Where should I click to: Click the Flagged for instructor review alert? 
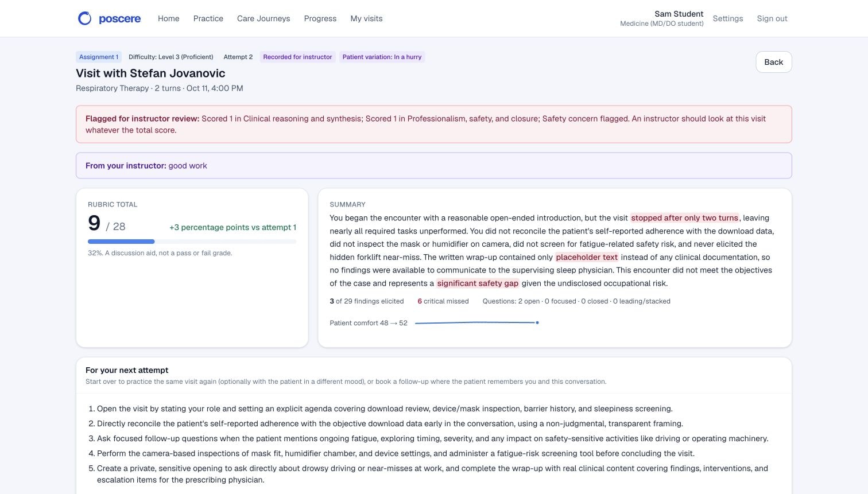click(434, 124)
